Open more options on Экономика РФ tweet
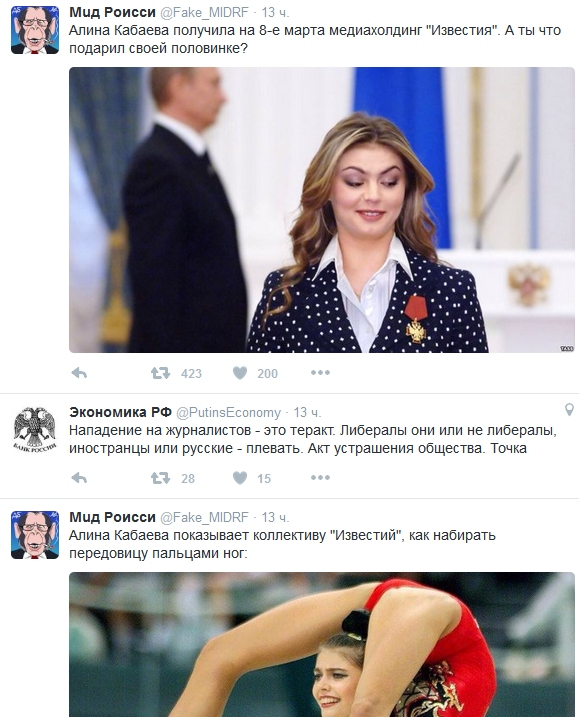 [320, 477]
